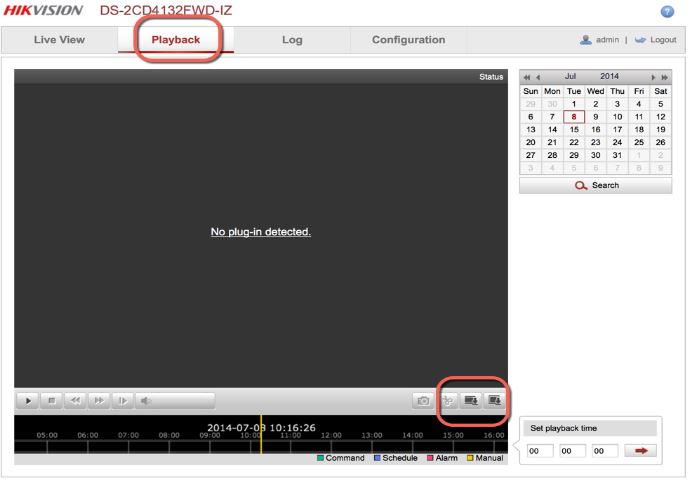Mute the audio speaker icon
Image resolution: width=693 pixels, height=481 pixels.
(x=145, y=401)
